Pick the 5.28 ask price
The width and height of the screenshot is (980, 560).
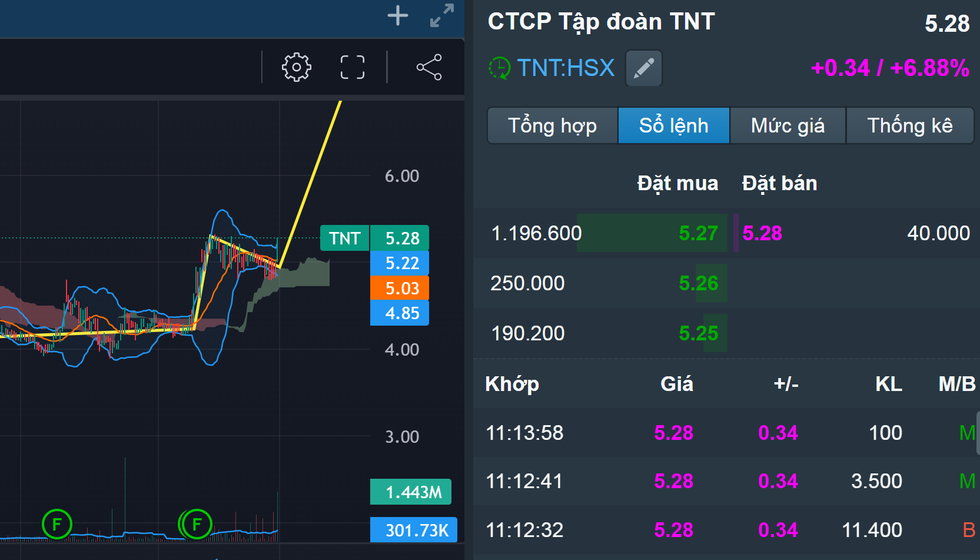click(x=762, y=233)
